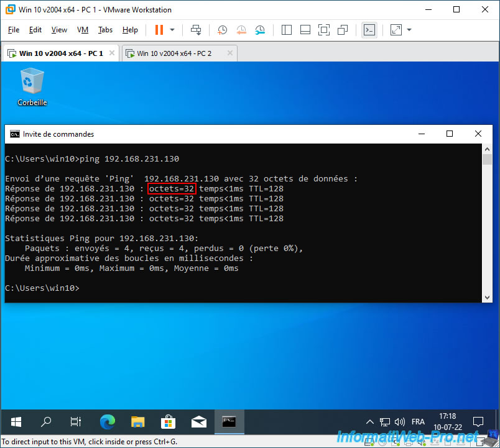Enter full screen mode icon
The height and width of the screenshot is (448, 500).
(x=323, y=30)
